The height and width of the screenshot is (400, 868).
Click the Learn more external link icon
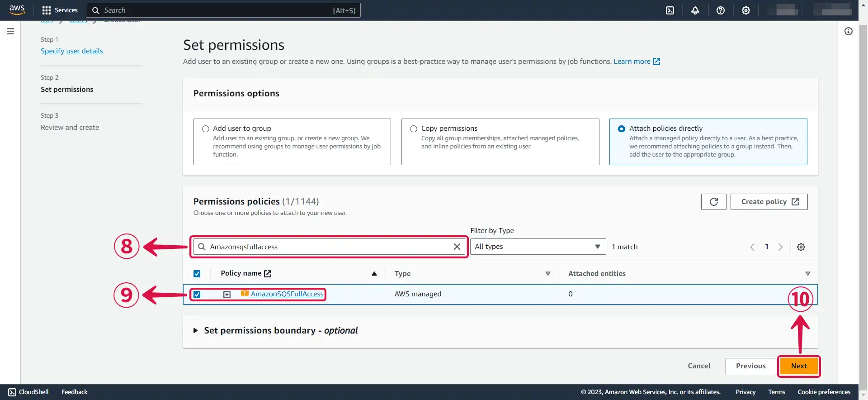656,62
